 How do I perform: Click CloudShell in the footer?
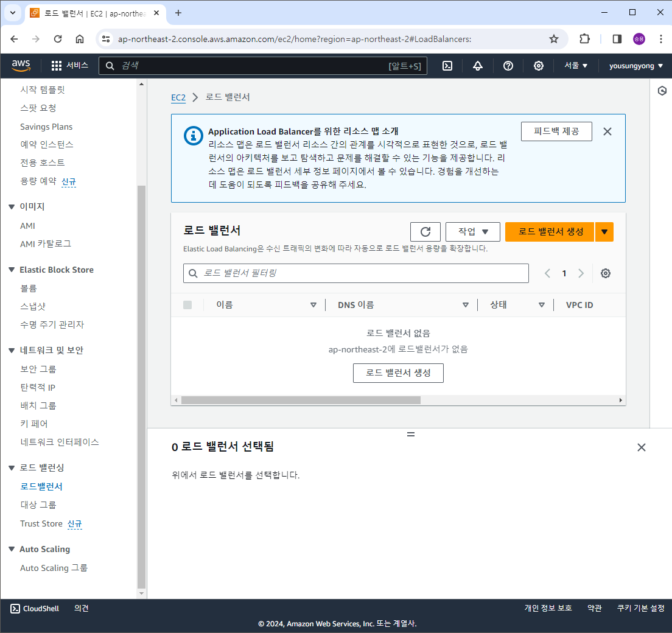(x=35, y=609)
